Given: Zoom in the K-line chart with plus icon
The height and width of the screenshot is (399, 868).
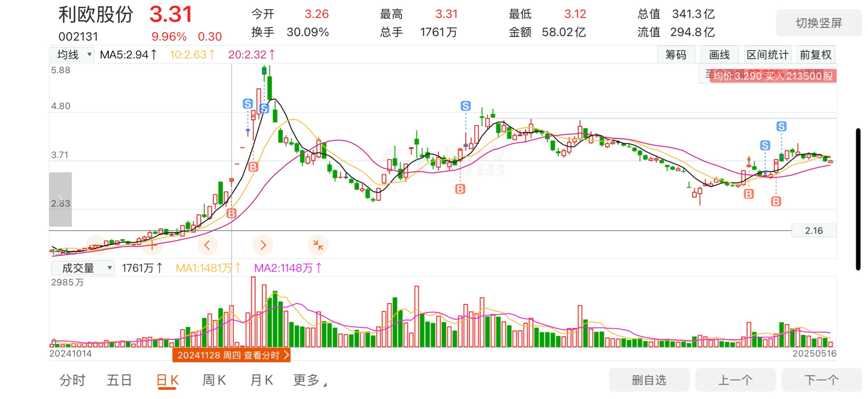Looking at the screenshot, I should click(151, 245).
